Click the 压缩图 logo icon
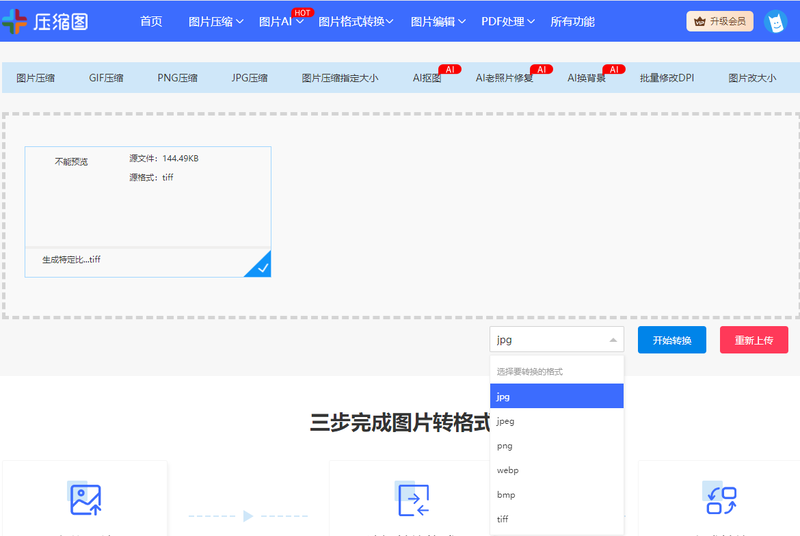 point(15,21)
